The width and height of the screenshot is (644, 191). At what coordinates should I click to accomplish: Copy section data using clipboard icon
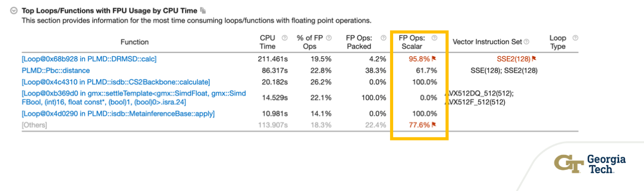(x=203, y=10)
